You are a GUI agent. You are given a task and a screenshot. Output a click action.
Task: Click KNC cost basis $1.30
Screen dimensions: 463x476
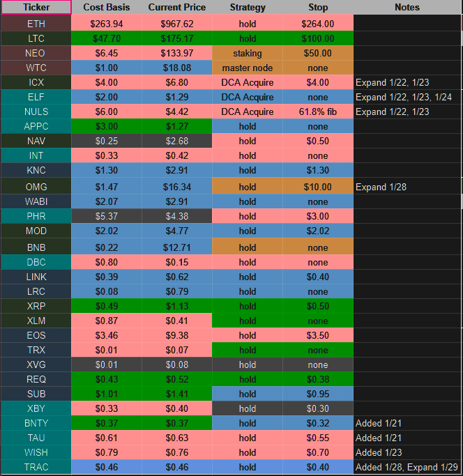pyautogui.click(x=106, y=170)
